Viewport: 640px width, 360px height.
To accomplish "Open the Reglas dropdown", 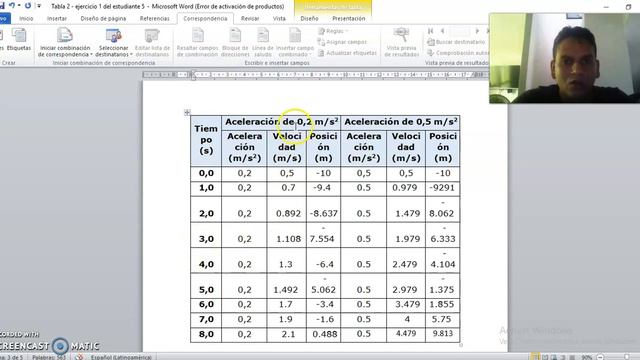I will (333, 31).
